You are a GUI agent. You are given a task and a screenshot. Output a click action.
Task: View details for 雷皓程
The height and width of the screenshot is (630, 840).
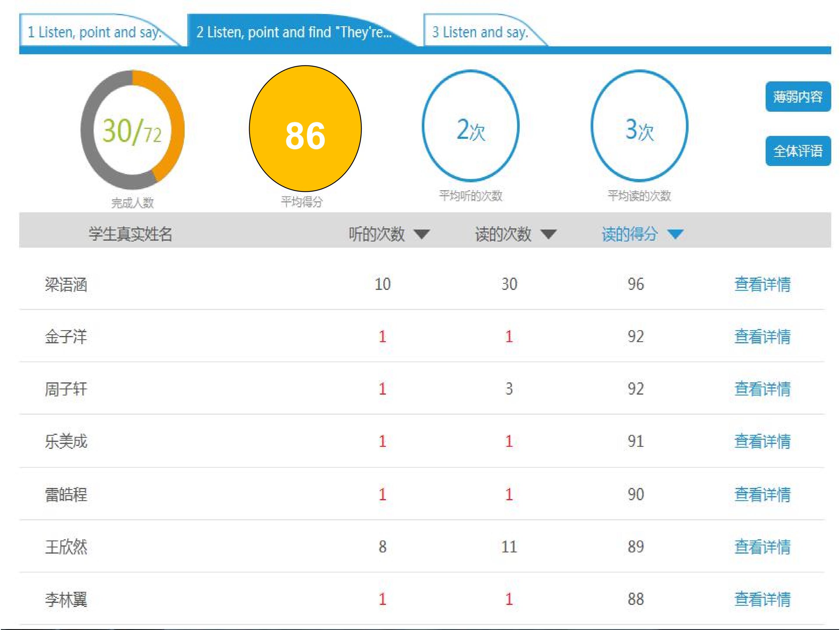[762, 494]
